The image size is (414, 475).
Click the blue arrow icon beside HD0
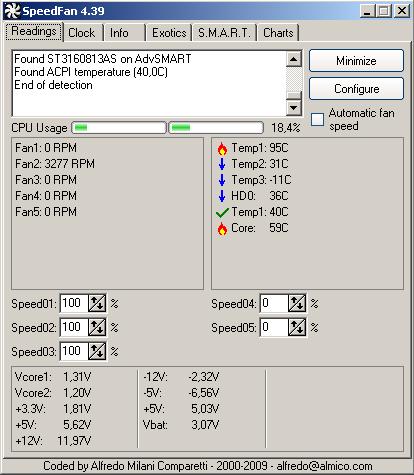tap(222, 196)
